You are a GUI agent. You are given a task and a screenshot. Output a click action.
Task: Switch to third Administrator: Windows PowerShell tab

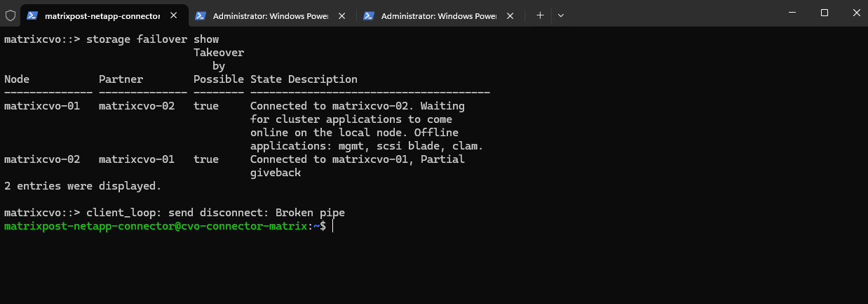pyautogui.click(x=440, y=15)
